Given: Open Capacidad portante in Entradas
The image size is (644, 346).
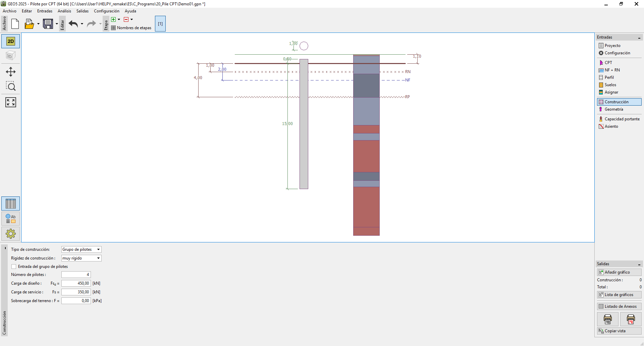Looking at the screenshot, I should [x=622, y=119].
